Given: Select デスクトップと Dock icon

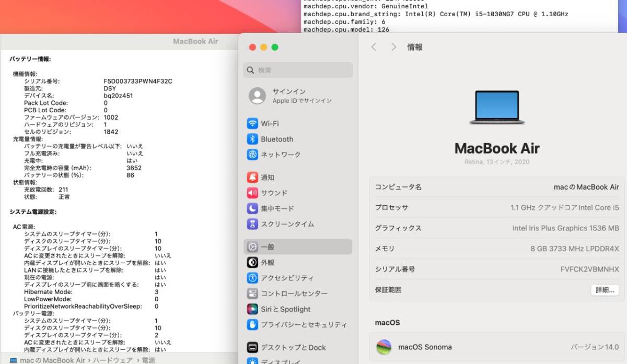Looking at the screenshot, I should 253,347.
